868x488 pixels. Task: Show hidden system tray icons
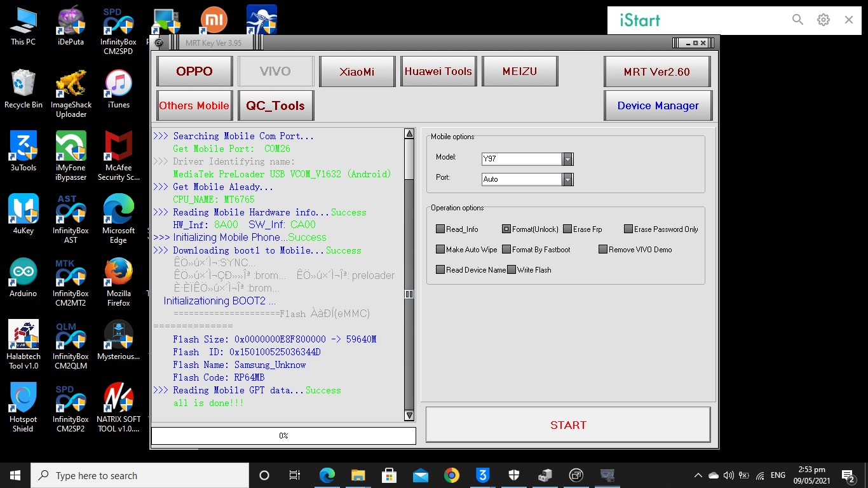tap(698, 475)
